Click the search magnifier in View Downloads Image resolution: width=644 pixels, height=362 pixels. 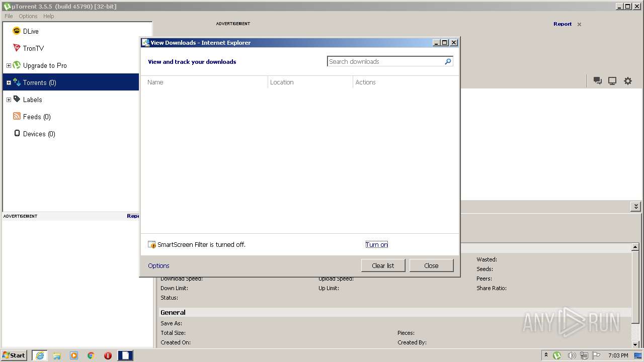point(448,61)
